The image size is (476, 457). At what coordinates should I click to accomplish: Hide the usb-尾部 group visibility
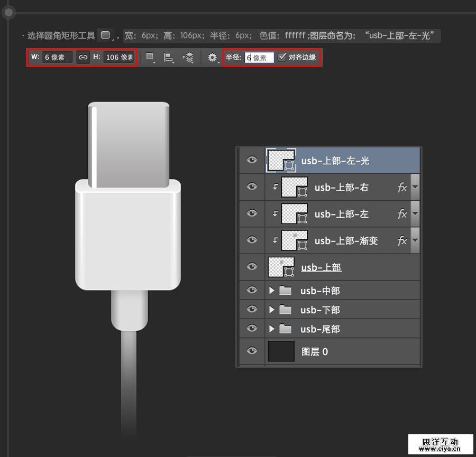click(x=251, y=329)
